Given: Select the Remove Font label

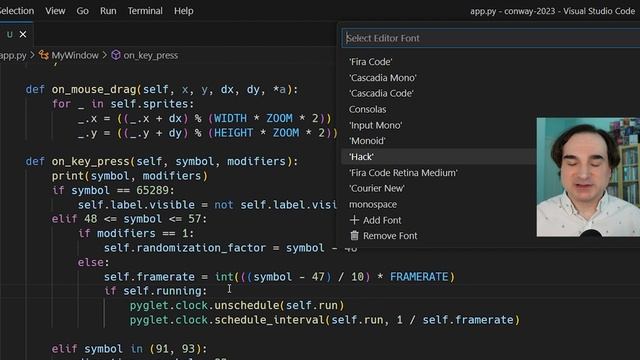Looking at the screenshot, I should [x=390, y=236].
